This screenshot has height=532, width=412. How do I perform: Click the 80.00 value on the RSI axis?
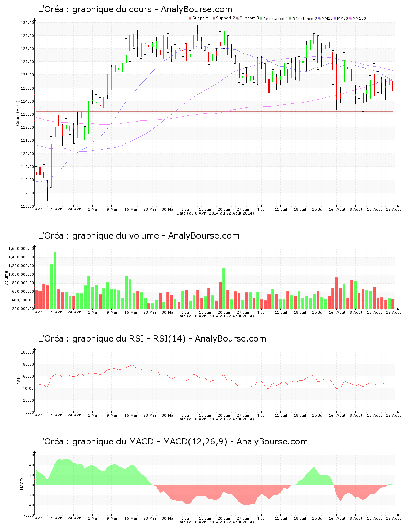28,364
